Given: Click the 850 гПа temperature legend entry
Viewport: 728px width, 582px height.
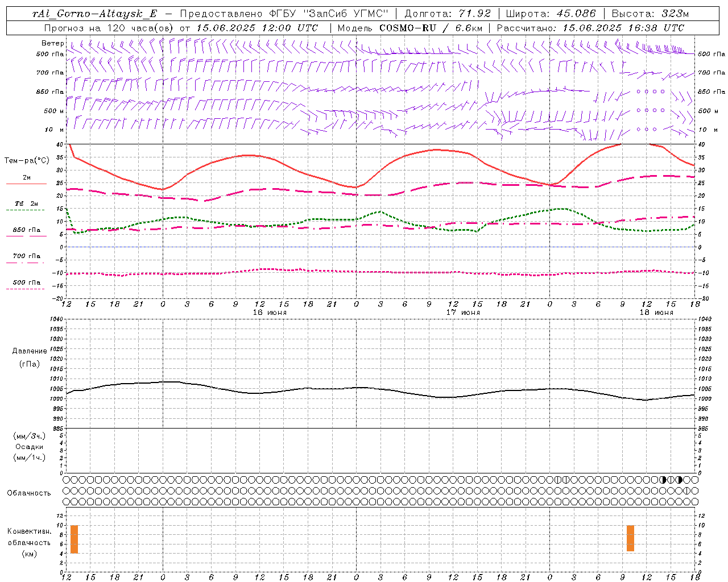Looking at the screenshot, I should [x=26, y=232].
